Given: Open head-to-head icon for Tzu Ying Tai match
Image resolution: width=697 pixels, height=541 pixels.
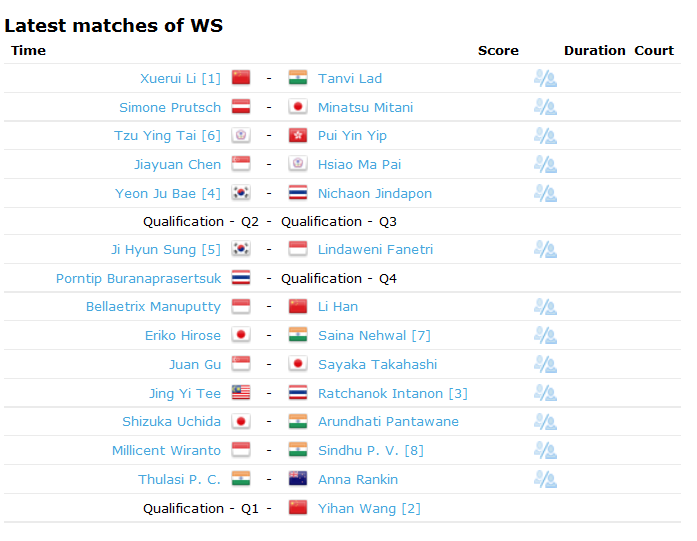Looking at the screenshot, I should click(x=545, y=136).
